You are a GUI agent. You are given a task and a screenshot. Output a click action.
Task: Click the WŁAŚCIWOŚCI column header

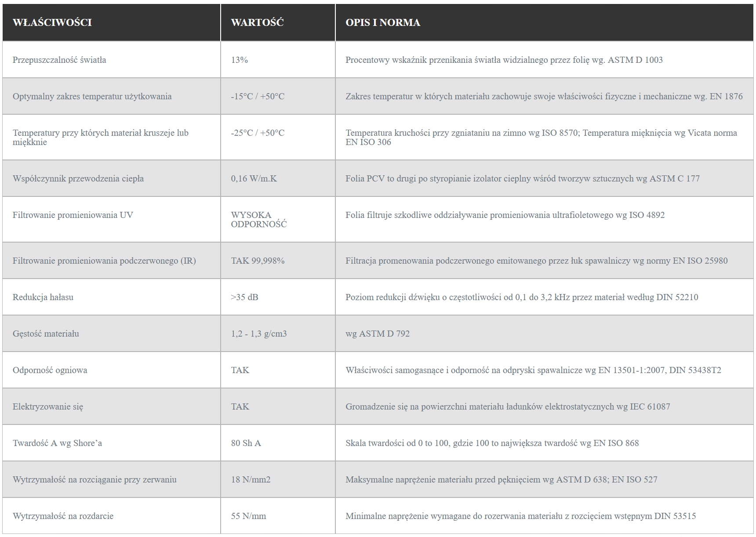[52, 22]
